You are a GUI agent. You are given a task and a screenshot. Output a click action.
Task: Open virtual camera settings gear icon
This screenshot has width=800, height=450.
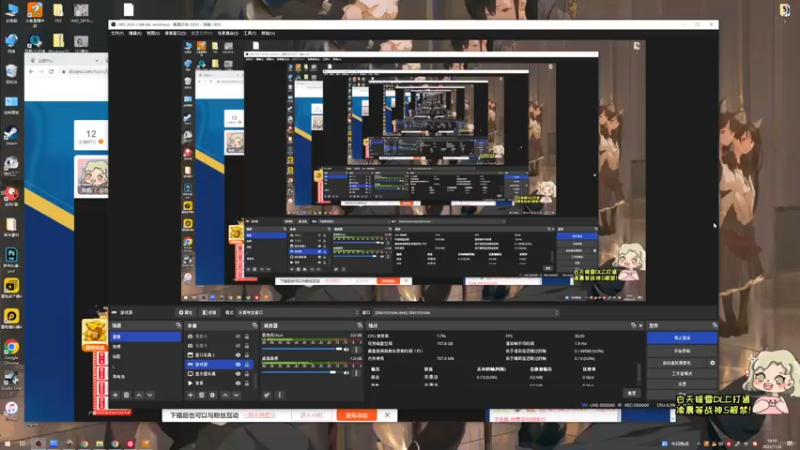tap(713, 363)
